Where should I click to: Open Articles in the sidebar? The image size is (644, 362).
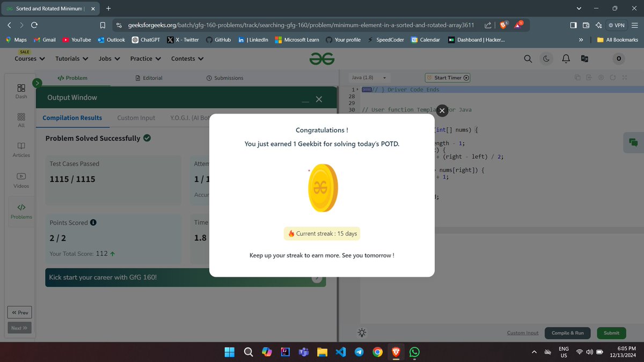pyautogui.click(x=21, y=150)
